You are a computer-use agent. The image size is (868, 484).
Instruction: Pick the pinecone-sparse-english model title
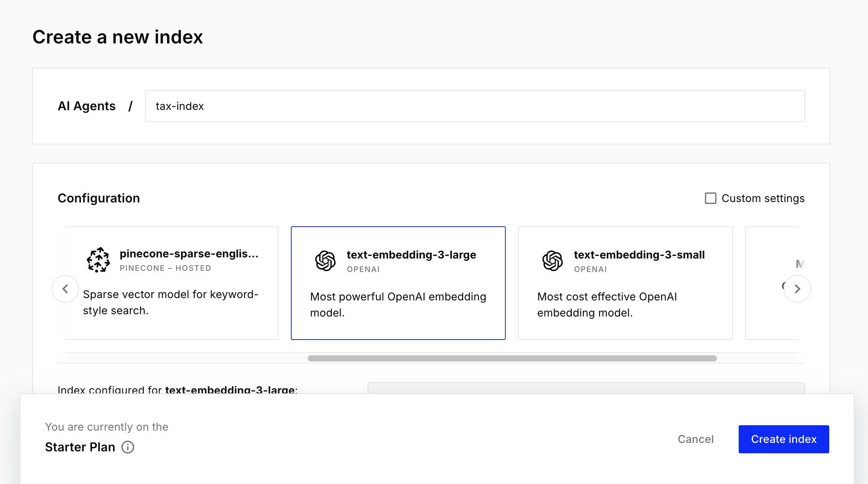[x=189, y=254]
